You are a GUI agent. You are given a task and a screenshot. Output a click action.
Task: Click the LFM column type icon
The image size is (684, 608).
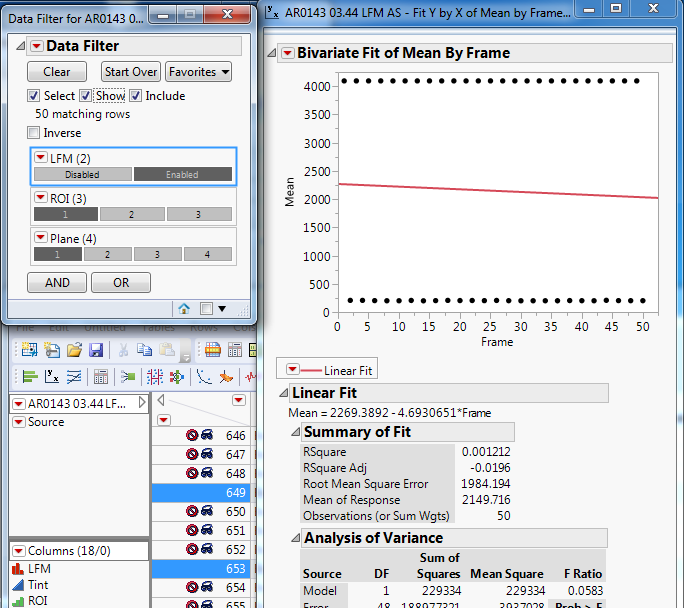click(18, 569)
